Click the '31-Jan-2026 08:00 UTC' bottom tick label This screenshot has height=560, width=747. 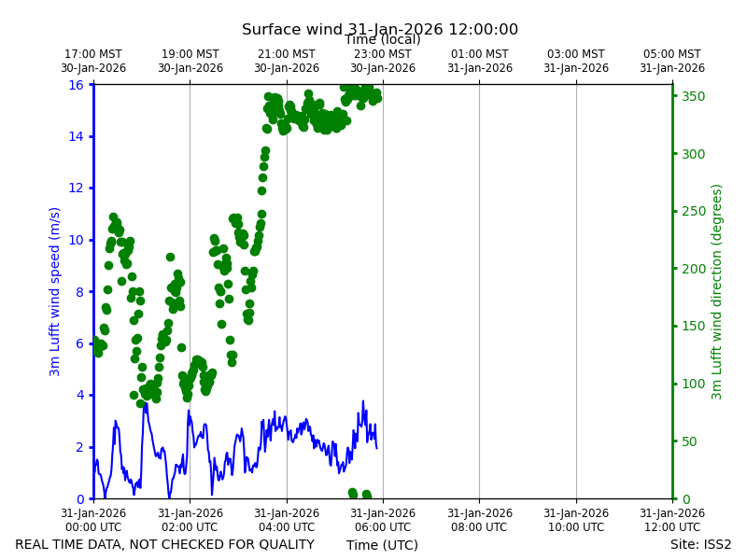click(x=480, y=520)
